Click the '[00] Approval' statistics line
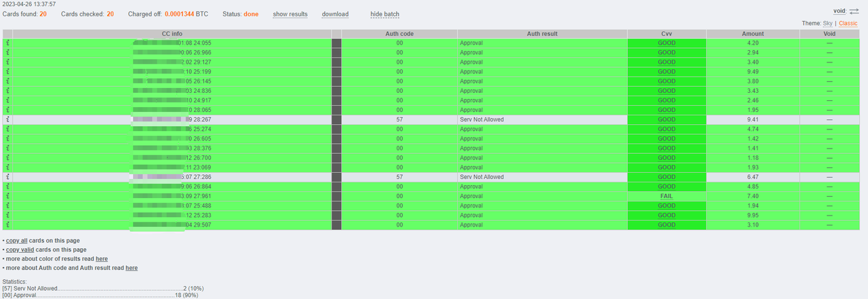Viewport: 868px width, 299px height. pos(100,296)
